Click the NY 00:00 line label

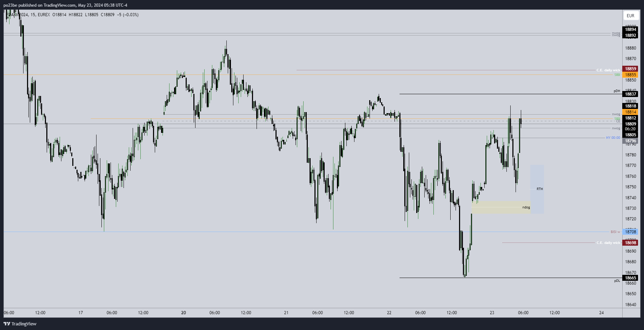click(613, 138)
